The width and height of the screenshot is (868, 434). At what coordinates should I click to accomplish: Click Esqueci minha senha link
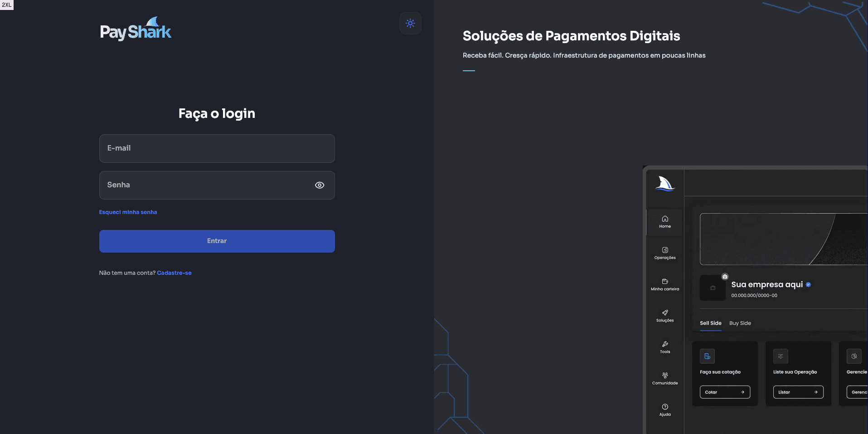point(128,212)
